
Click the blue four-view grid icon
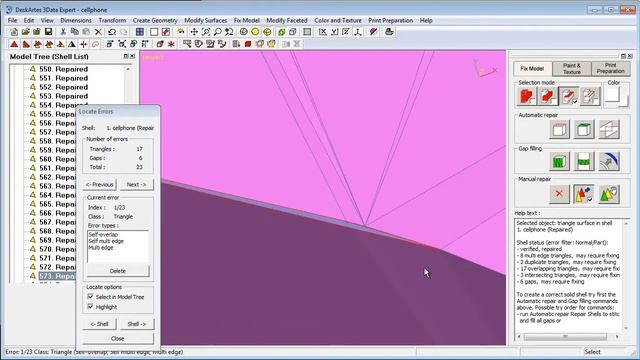(140, 32)
